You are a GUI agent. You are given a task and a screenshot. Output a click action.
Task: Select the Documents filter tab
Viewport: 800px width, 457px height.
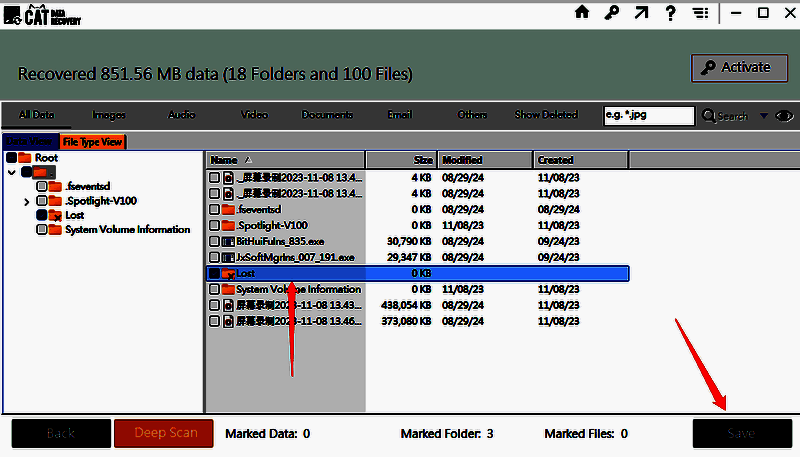[327, 115]
